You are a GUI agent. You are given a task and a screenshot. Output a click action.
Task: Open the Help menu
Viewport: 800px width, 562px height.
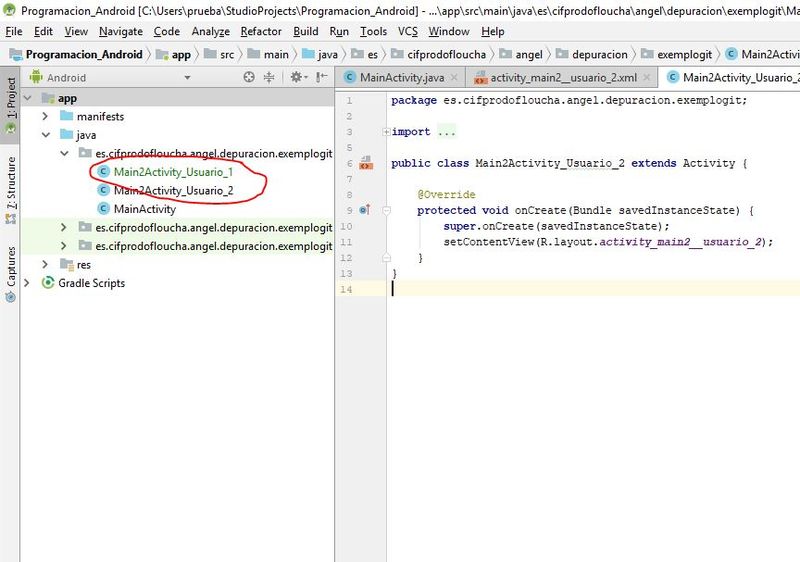(493, 32)
